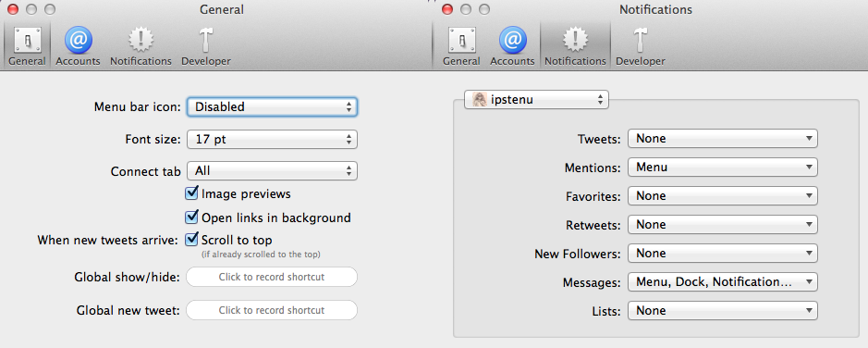The width and height of the screenshot is (868, 348).
Task: Open the New Followers notification dropdown
Action: 723,254
